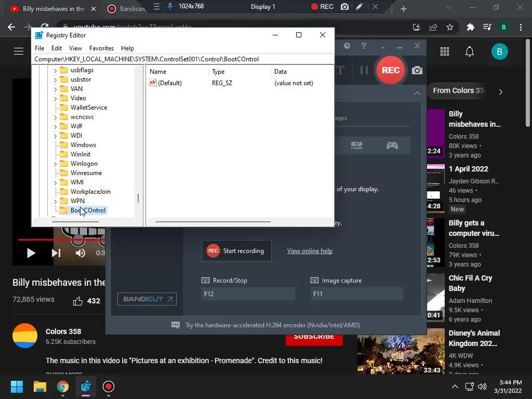Viewport: 532px width, 399px height.
Task: Click REC in the top capture toolbar
Action: tap(322, 6)
